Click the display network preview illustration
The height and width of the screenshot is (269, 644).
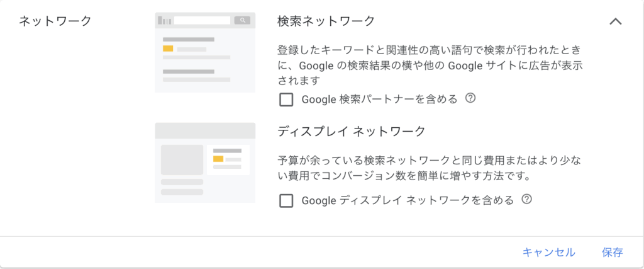click(205, 163)
